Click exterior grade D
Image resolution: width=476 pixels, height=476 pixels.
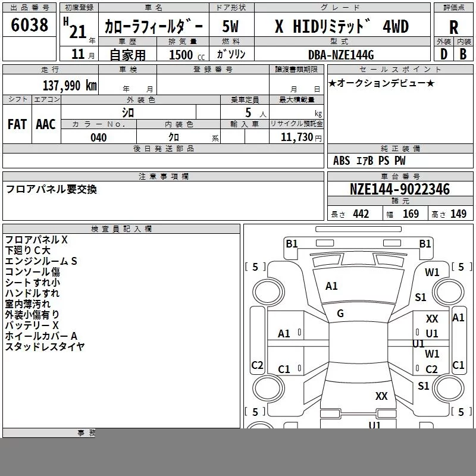443,54
